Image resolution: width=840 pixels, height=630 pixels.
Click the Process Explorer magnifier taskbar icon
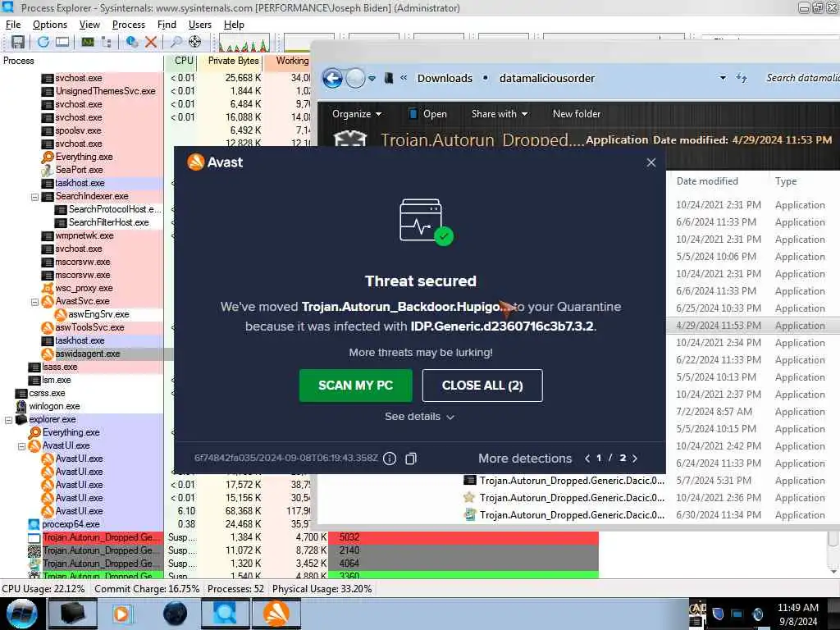point(226,614)
